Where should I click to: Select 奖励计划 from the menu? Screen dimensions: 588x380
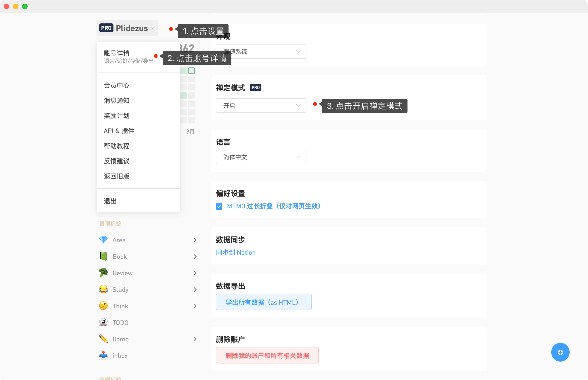tap(116, 115)
